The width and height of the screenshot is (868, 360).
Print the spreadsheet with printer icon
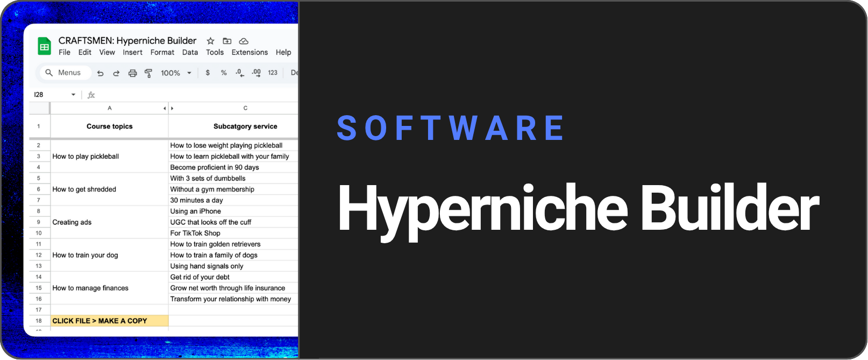click(132, 73)
